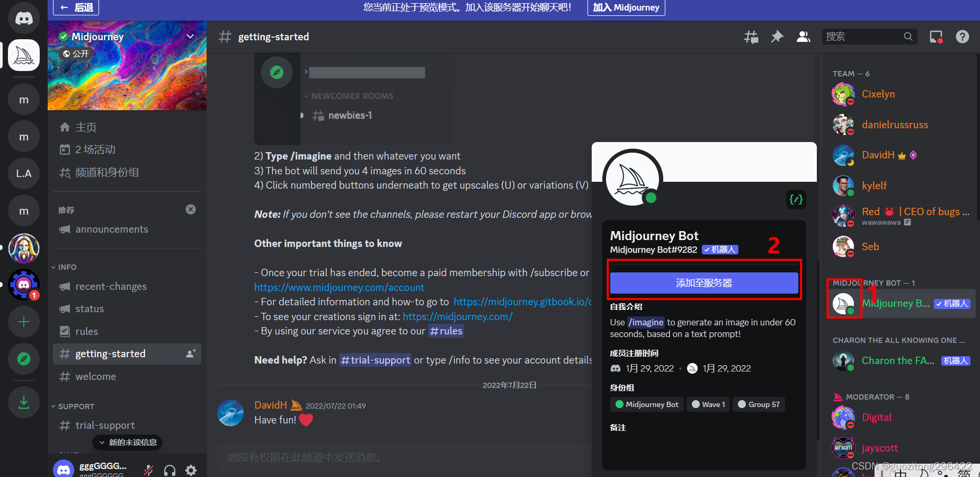The image size is (980, 477).
Task: Jump to new unread messages pill
Action: [x=127, y=442]
